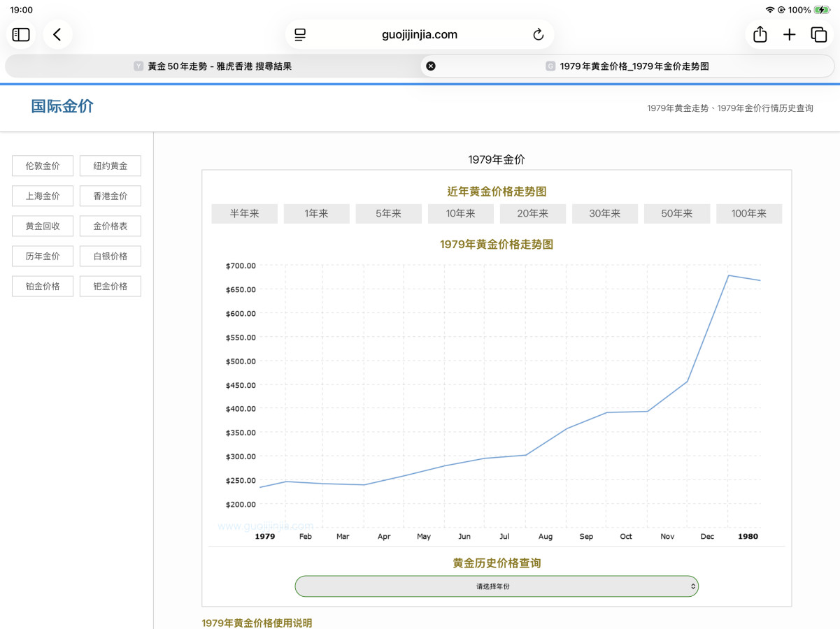Show the 10年来 gold price chart

tap(460, 214)
